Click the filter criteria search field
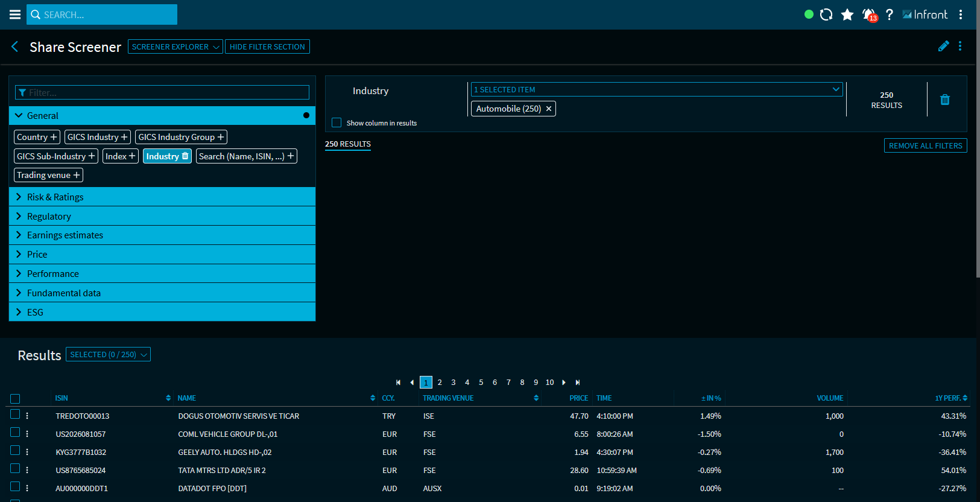The image size is (980, 502). pyautogui.click(x=162, y=92)
